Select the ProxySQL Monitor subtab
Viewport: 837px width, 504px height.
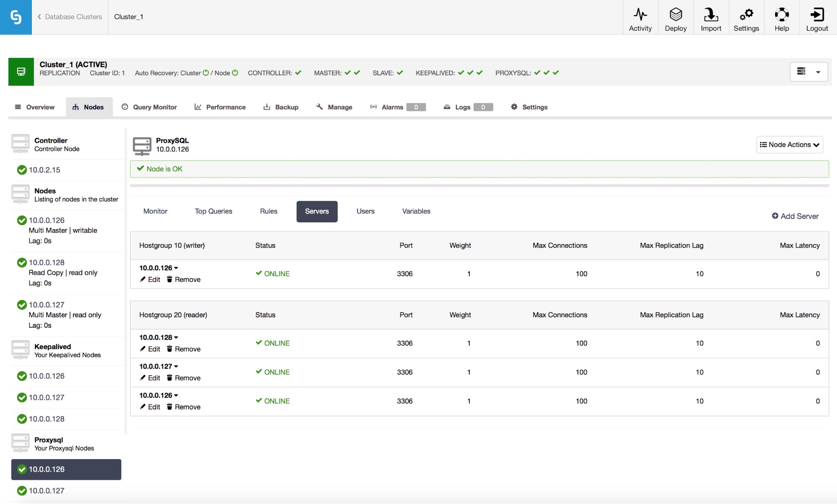(x=155, y=211)
